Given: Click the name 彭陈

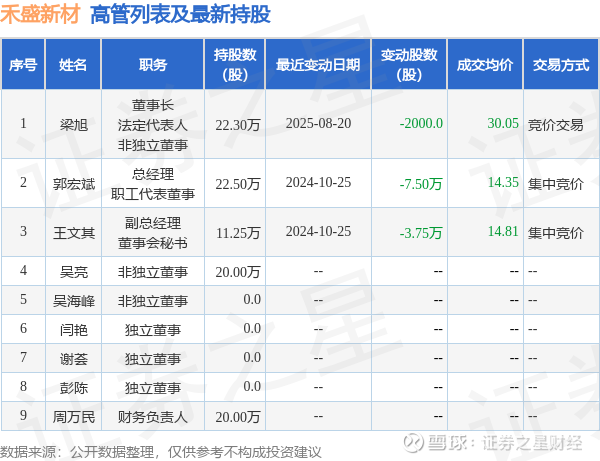Looking at the screenshot, I should (x=73, y=388).
